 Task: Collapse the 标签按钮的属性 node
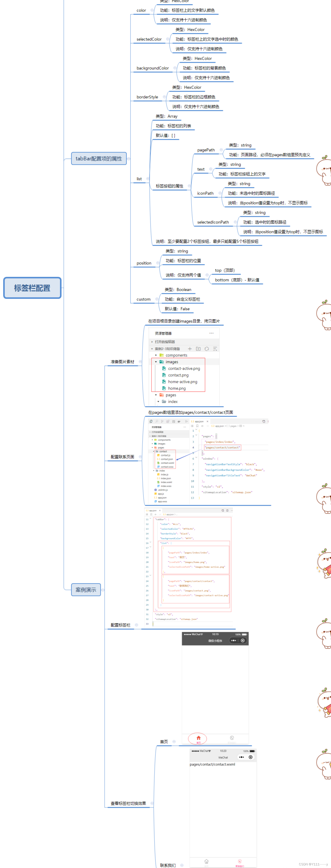coord(189,186)
